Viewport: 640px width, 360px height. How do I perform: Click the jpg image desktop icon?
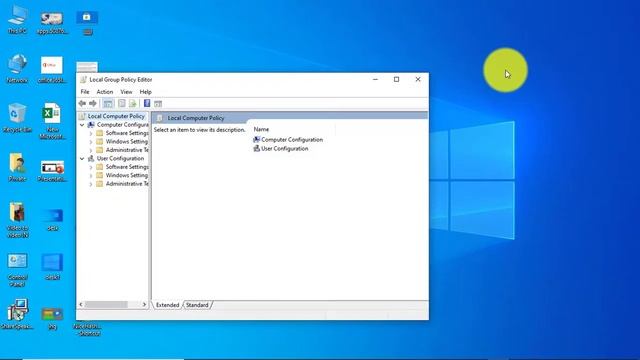[52, 318]
